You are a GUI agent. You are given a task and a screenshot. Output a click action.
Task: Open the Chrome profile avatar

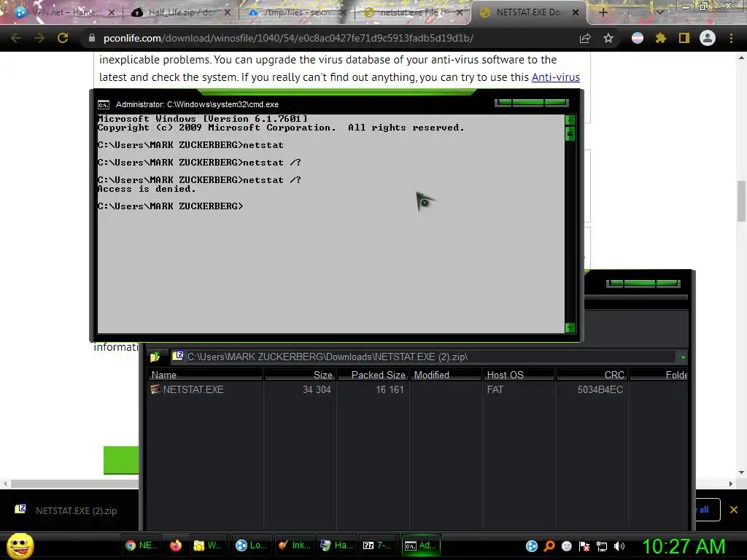pos(708,38)
